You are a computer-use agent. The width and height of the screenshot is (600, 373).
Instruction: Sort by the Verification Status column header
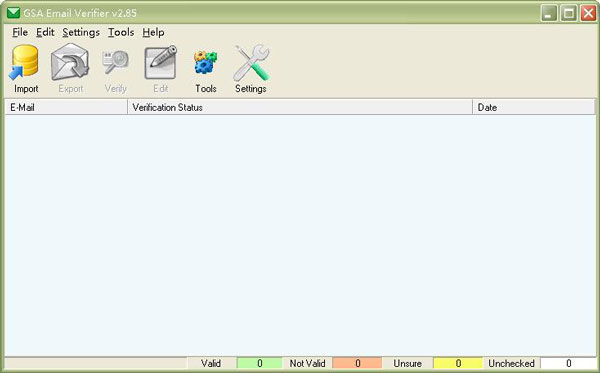[x=300, y=107]
